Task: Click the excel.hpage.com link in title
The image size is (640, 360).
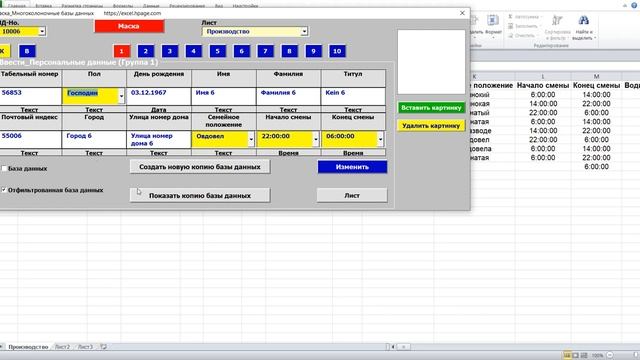Action: (x=132, y=13)
